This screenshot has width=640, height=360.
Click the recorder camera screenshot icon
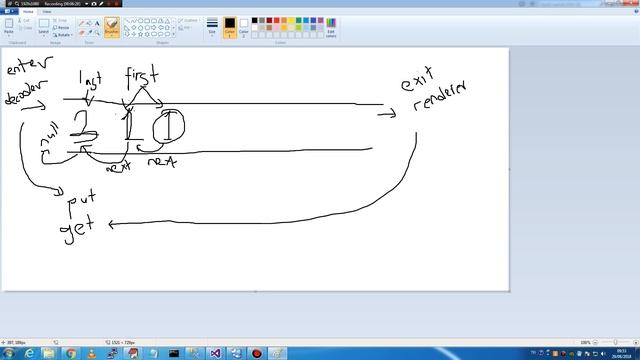[x=93, y=4]
